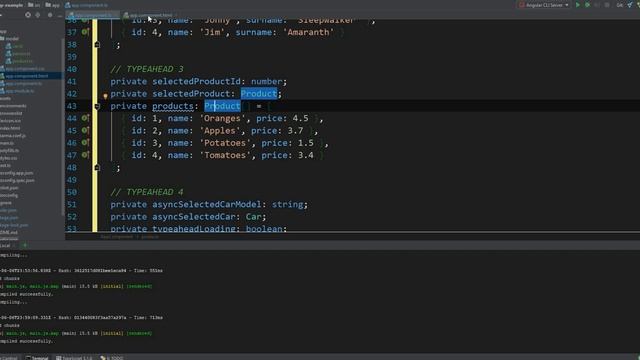Image resolution: width=640 pixels, height=360 pixels.
Task: Click the 'Potatoes' string on line 46
Action: [x=225, y=143]
